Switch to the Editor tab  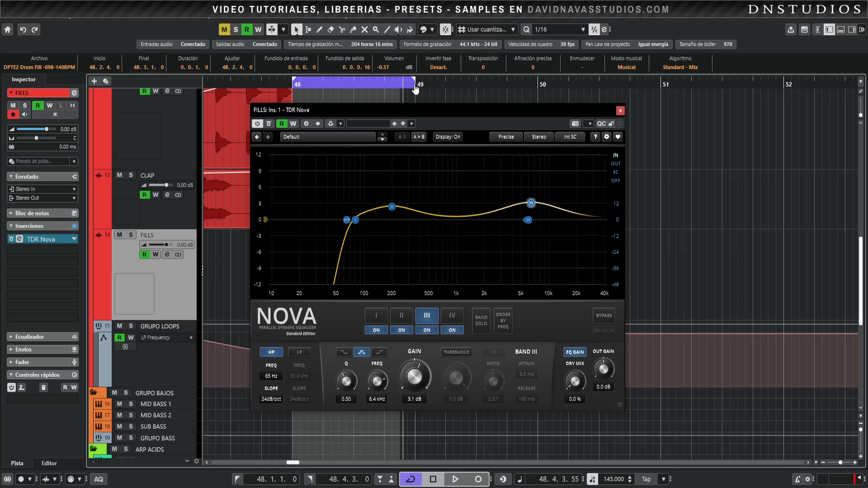pos(49,463)
